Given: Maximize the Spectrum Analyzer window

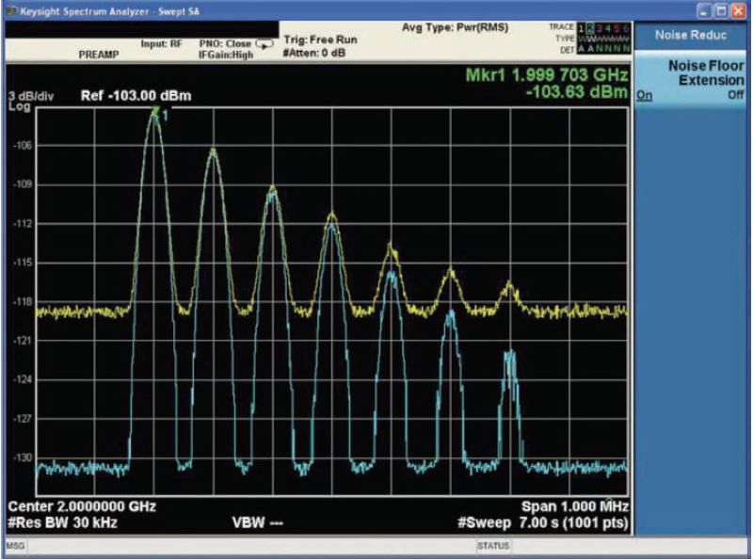Looking at the screenshot, I should [x=721, y=11].
